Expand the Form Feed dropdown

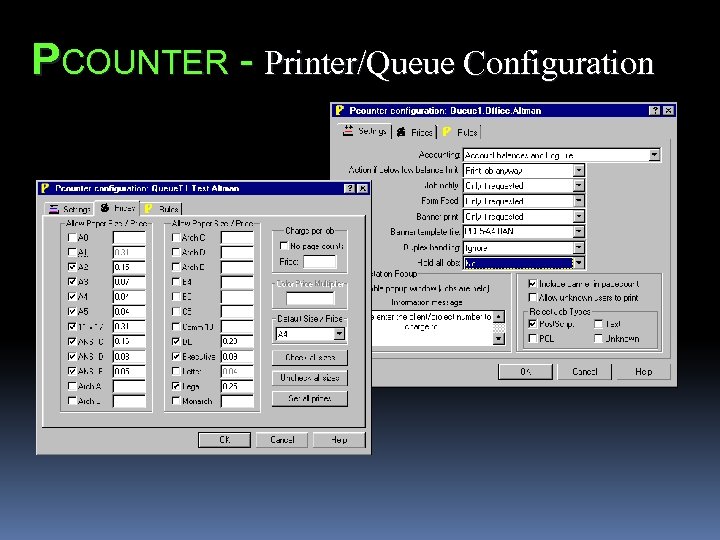tap(579, 201)
